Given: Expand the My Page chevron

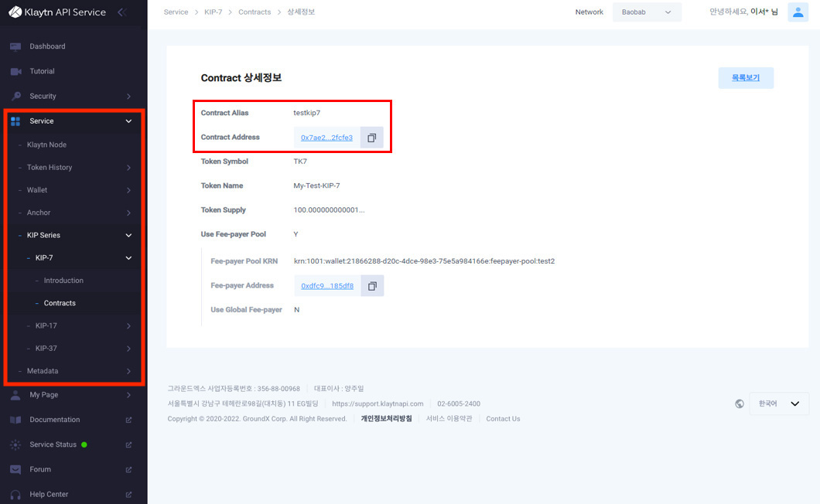Looking at the screenshot, I should point(128,395).
